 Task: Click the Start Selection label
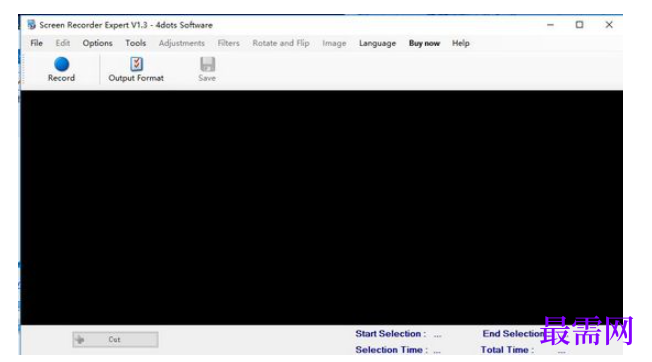click(390, 334)
